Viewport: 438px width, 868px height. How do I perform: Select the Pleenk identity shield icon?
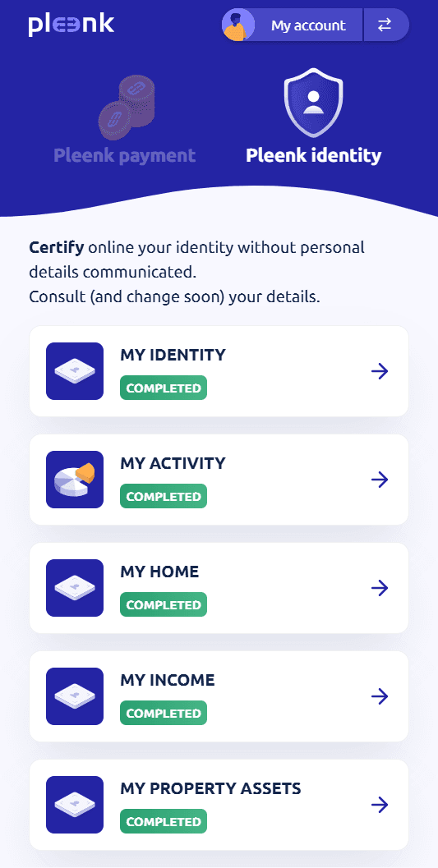tap(313, 103)
